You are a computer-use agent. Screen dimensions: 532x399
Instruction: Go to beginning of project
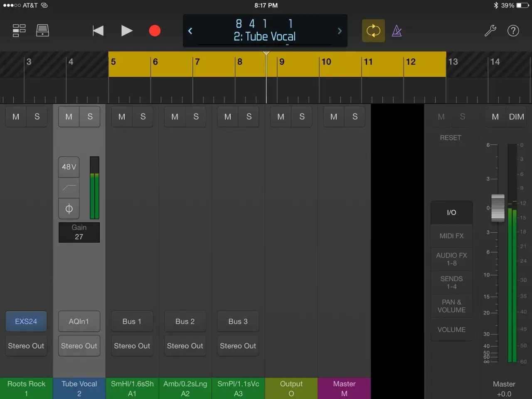point(98,31)
